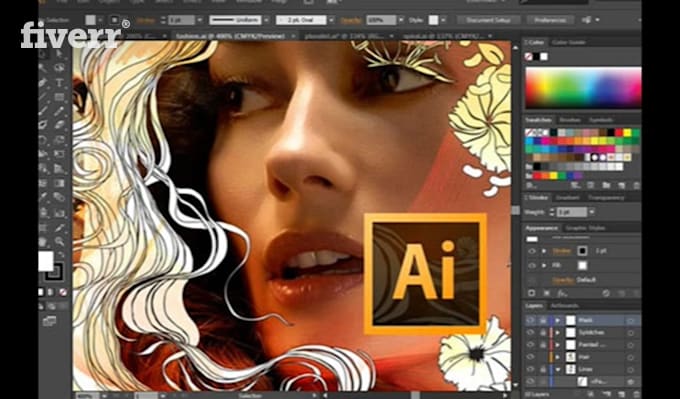
Task: Click the black stroke swatch in Appearance panel
Action: point(582,251)
